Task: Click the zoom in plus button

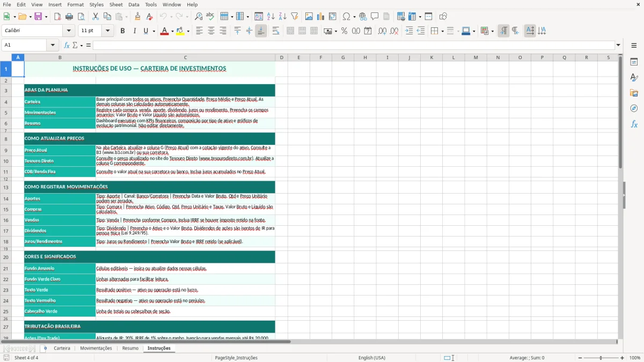Action: click(623, 358)
